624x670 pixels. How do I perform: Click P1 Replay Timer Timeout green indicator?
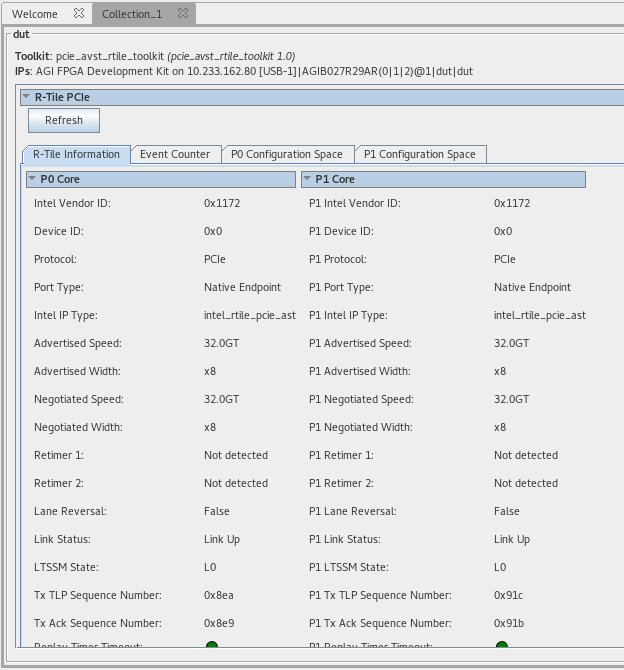(502, 644)
